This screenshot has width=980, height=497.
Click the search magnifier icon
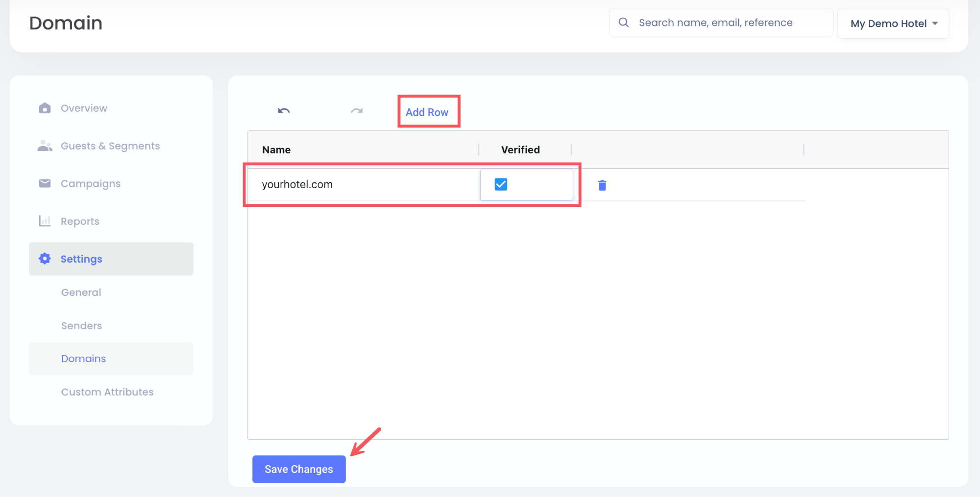[623, 23]
